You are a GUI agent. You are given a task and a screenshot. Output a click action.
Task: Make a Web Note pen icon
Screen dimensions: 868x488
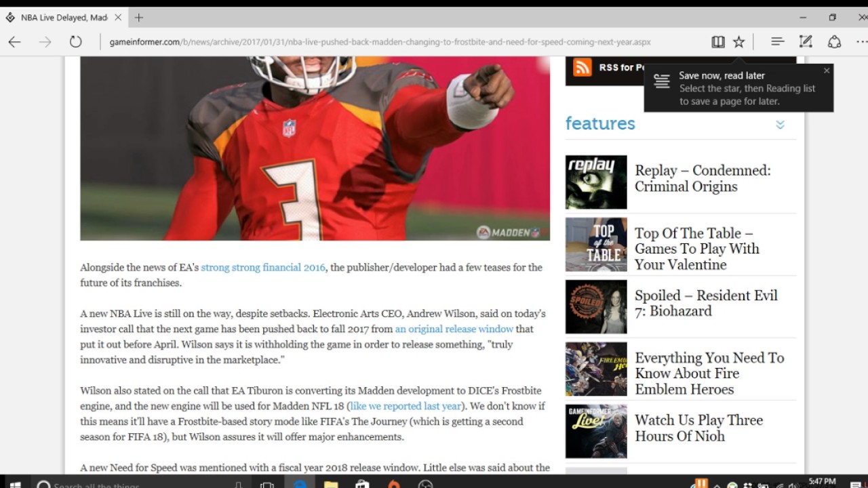806,42
